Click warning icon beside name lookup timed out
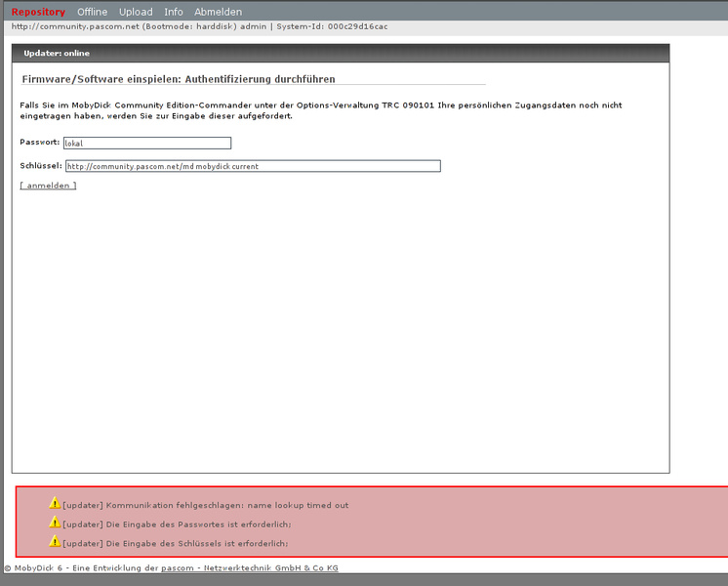The height and width of the screenshot is (586, 728). pos(55,503)
